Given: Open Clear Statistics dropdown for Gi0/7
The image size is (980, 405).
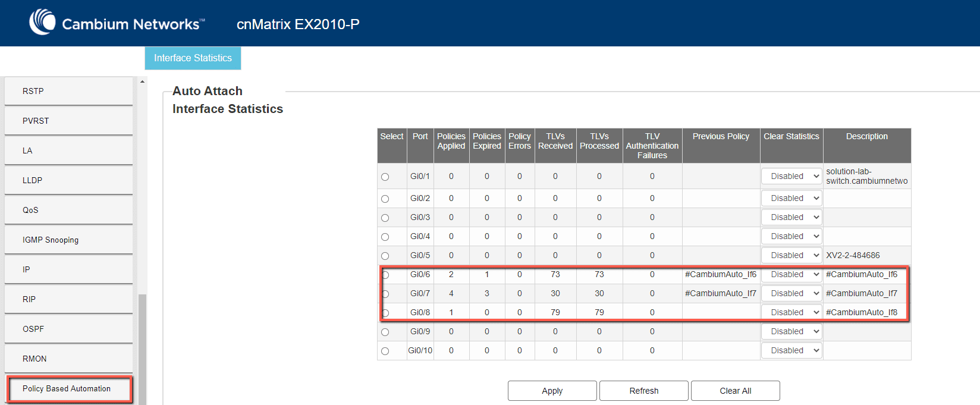Looking at the screenshot, I should (791, 293).
